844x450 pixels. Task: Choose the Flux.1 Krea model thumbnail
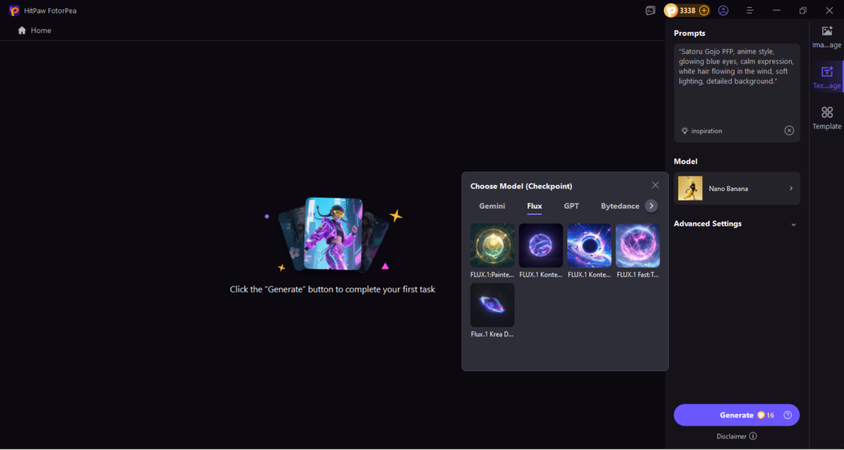tap(492, 305)
